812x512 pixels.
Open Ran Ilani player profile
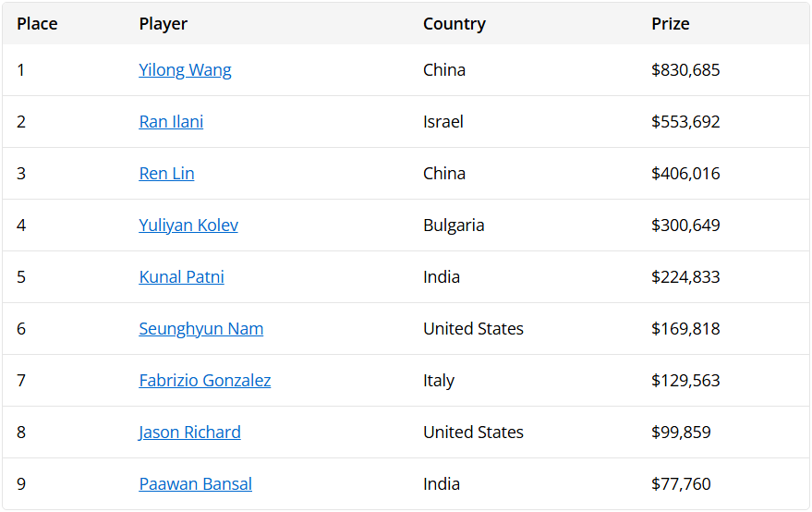(171, 122)
